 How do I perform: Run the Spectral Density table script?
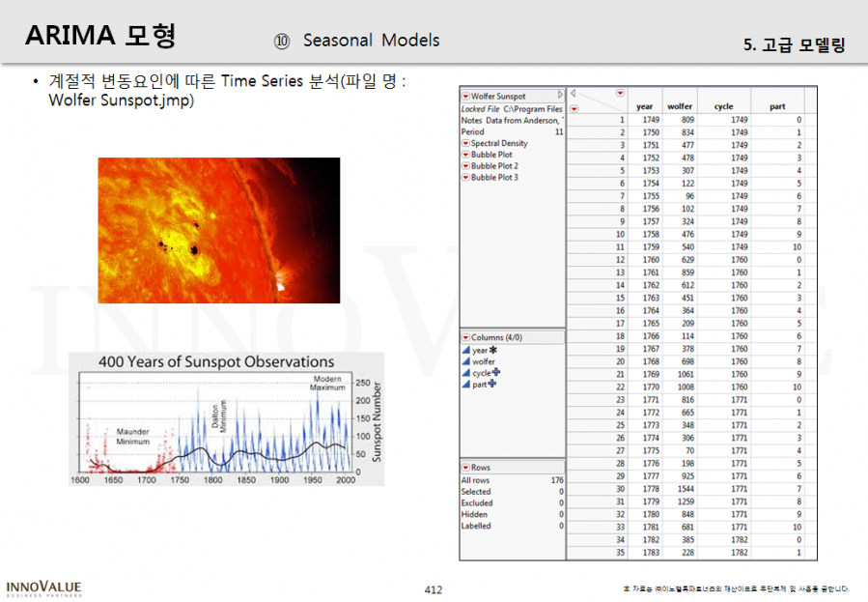[499, 143]
